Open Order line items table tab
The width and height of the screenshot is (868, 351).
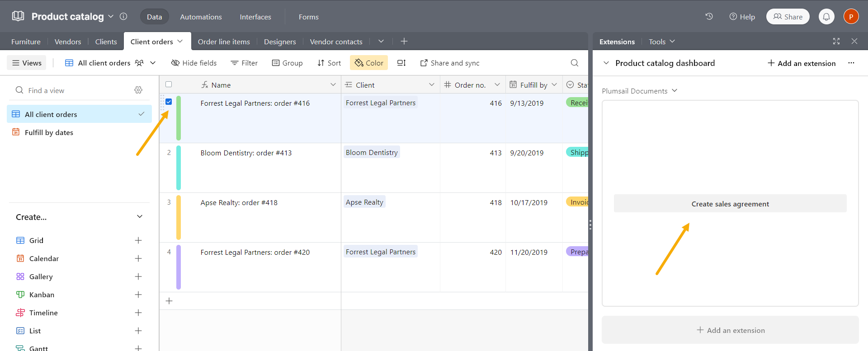(224, 42)
